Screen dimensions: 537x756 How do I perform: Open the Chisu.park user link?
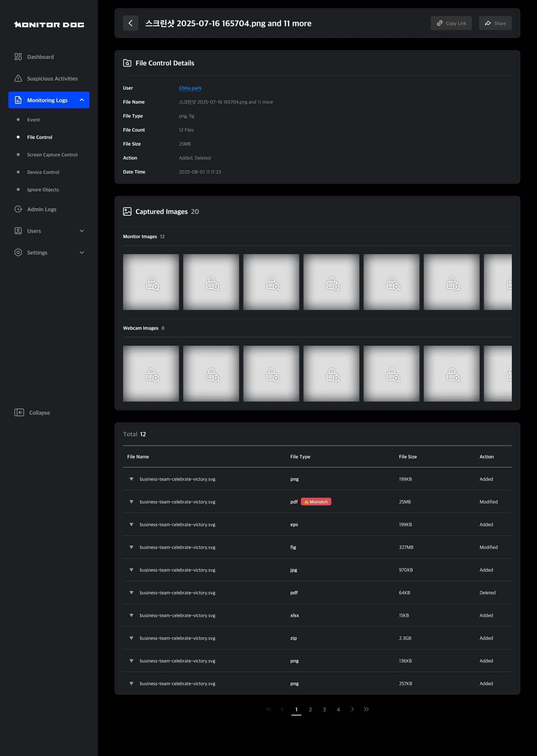pos(190,88)
